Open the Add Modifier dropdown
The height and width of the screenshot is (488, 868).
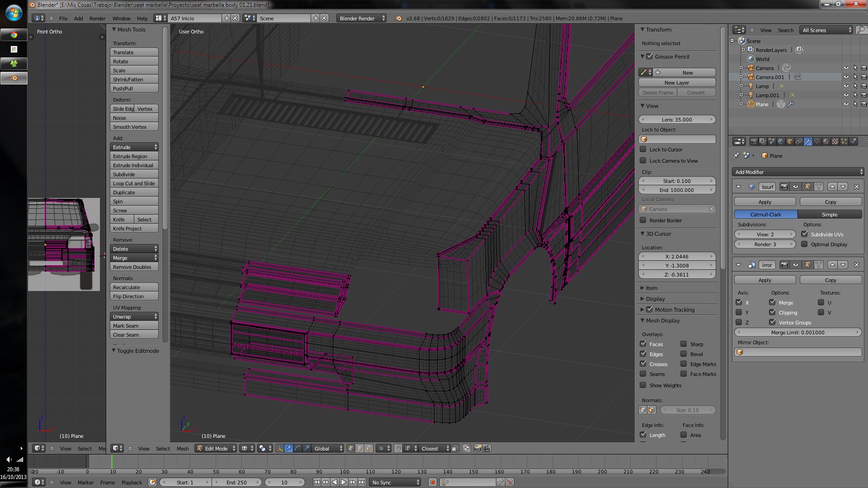[797, 172]
